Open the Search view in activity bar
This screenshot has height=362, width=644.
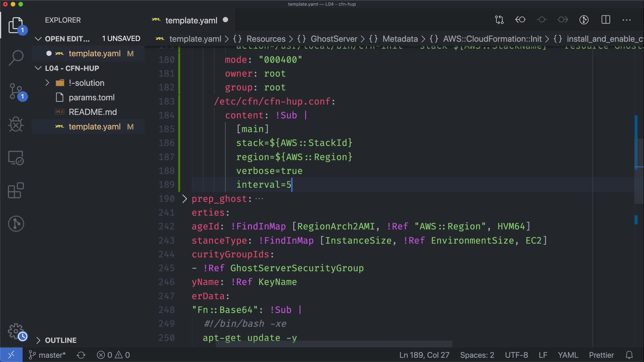coord(16,58)
